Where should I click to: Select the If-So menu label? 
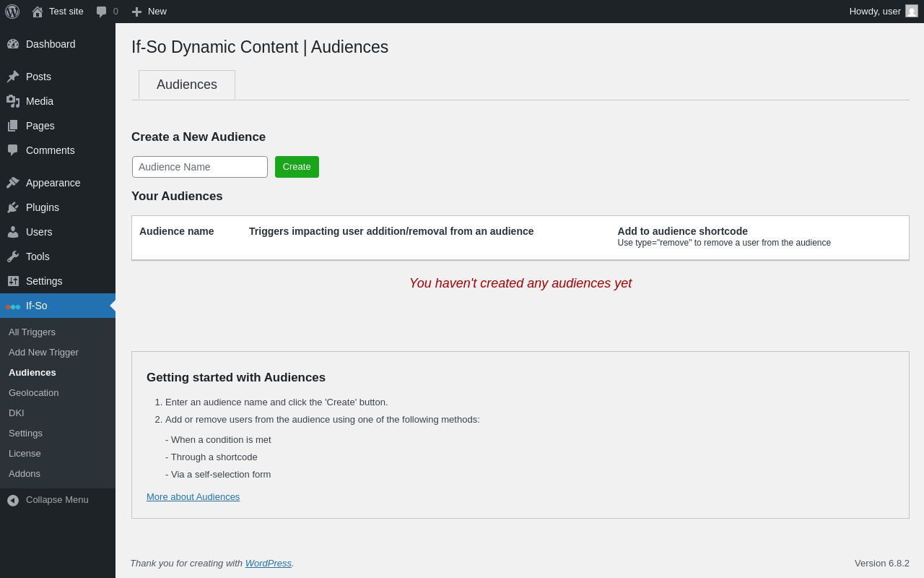point(37,306)
